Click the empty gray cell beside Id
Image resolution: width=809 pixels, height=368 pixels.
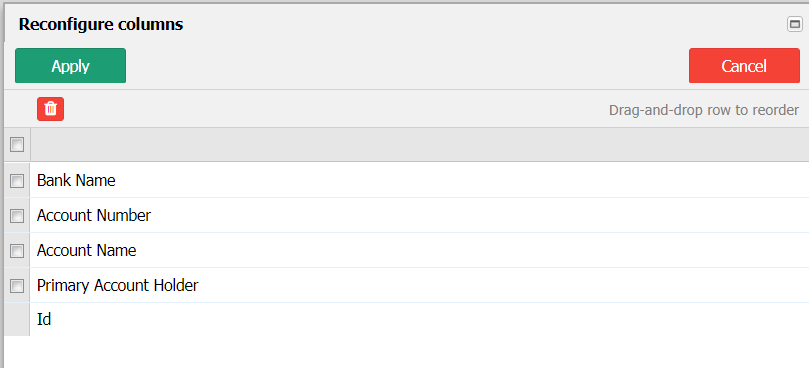[17, 319]
